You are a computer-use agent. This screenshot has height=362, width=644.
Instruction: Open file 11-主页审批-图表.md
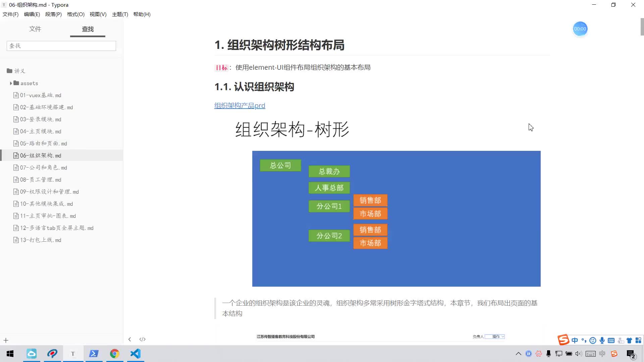pos(45,216)
